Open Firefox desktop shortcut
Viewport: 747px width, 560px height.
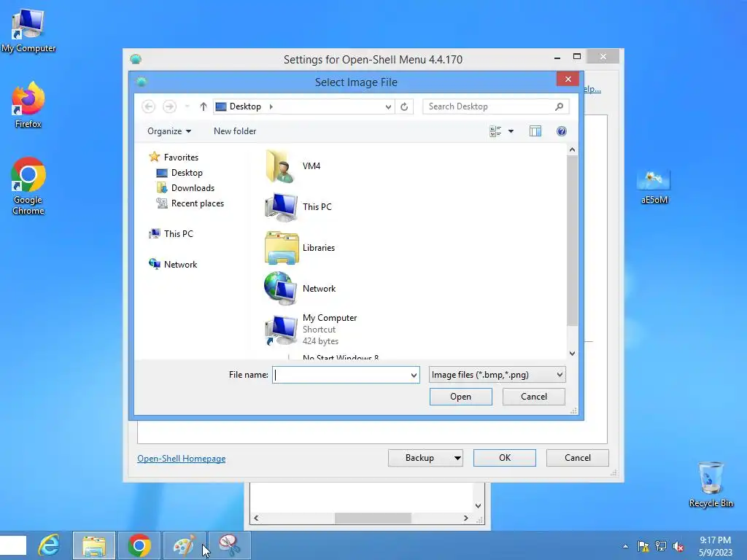coord(28,106)
